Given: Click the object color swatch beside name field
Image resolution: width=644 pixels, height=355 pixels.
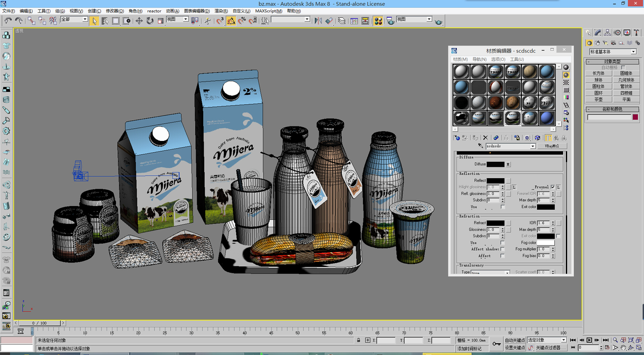Looking at the screenshot, I should click(636, 117).
